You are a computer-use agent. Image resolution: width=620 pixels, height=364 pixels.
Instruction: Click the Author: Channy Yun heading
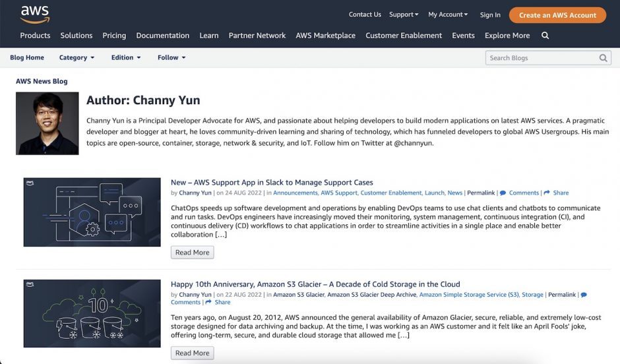(143, 100)
